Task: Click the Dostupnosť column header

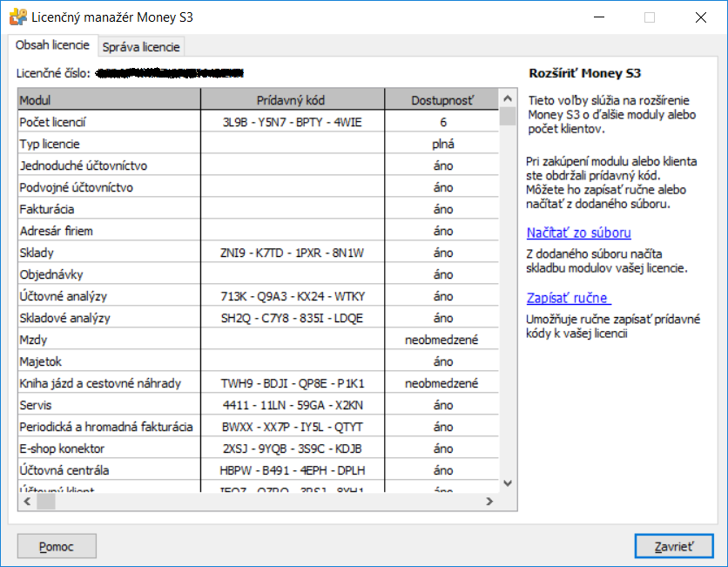Action: [442, 100]
